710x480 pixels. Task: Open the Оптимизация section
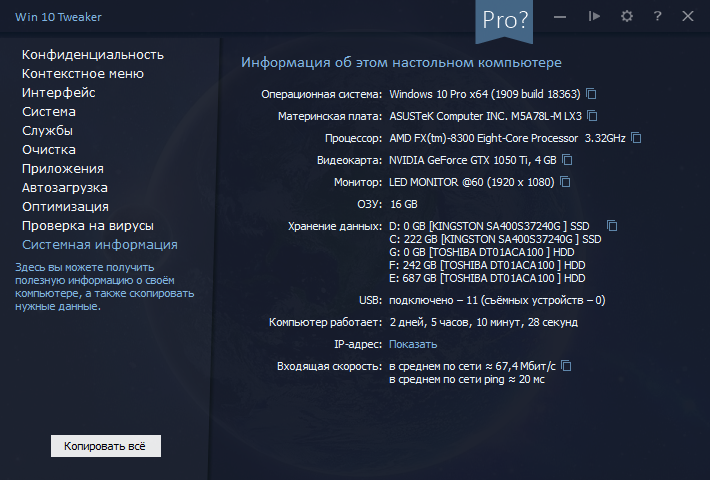click(x=65, y=207)
